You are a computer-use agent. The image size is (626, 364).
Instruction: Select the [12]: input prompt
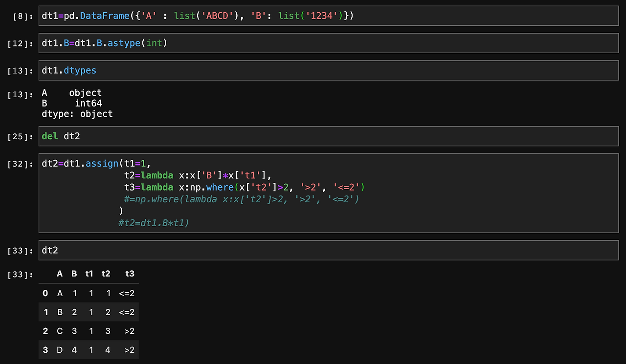tap(21, 43)
